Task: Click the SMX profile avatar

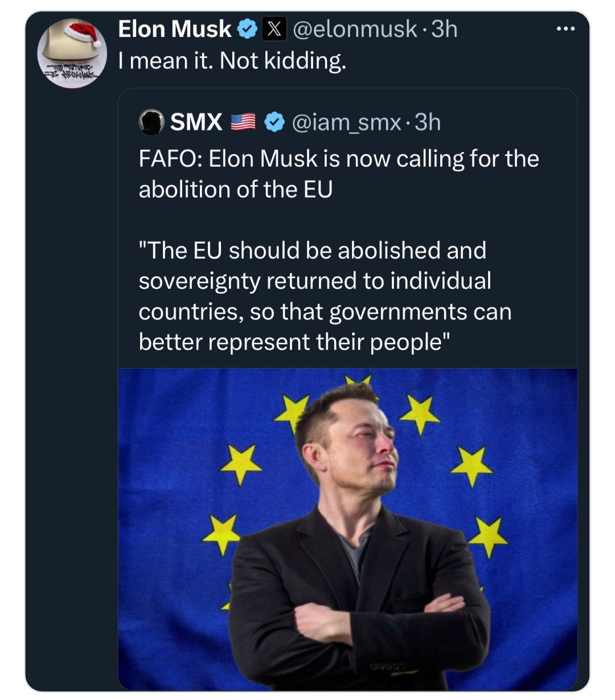Action: point(151,122)
